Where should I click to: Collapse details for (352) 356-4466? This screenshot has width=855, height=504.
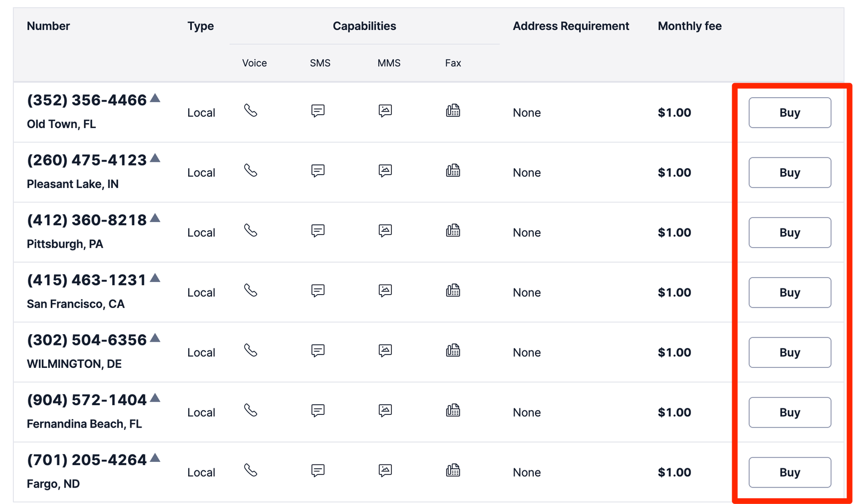point(154,98)
